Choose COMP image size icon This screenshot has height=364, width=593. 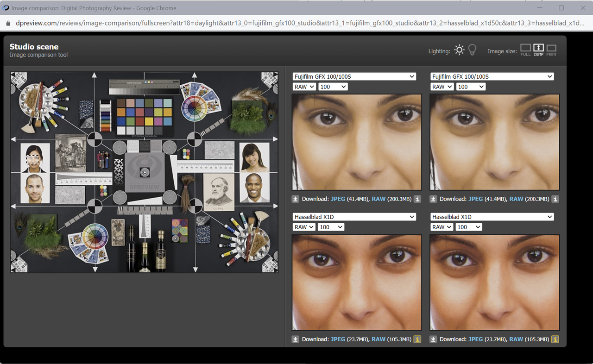point(538,50)
